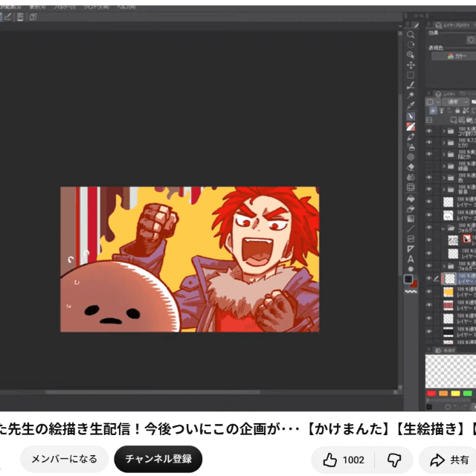The image size is (476, 476).
Task: Select the transparent color checker strip
Action: [x=411, y=292]
